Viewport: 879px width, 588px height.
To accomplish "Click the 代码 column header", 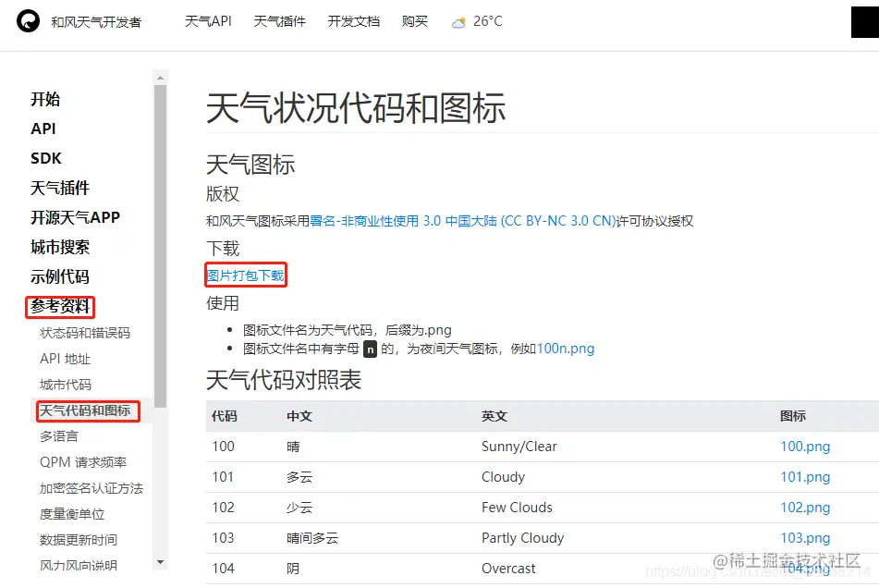I will point(225,416).
